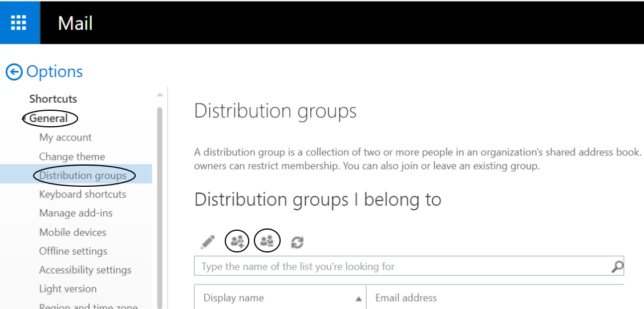Click the edit pencil icon
The width and height of the screenshot is (644, 309).
point(208,242)
